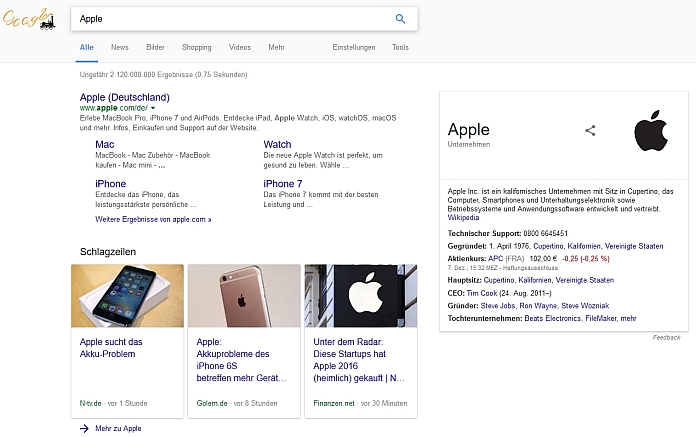Open the Shopping tab
Image resolution: width=696 pixels, height=437 pixels.
point(197,47)
